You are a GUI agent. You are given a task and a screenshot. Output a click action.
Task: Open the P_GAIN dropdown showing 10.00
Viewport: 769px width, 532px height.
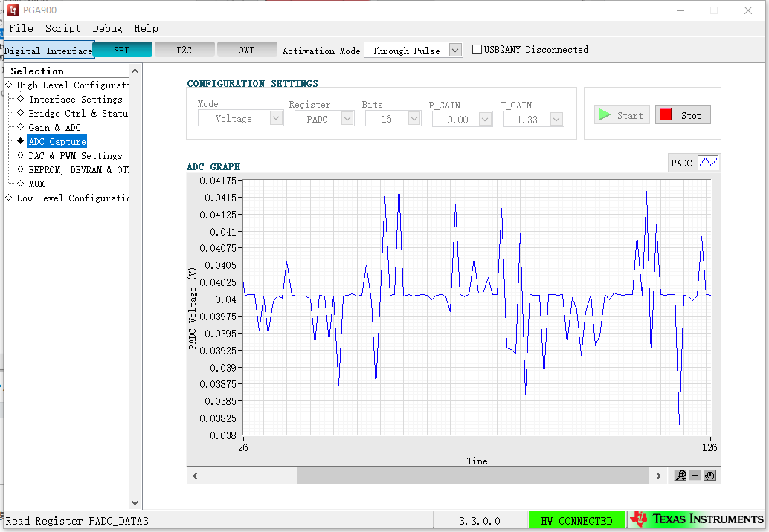(x=462, y=119)
